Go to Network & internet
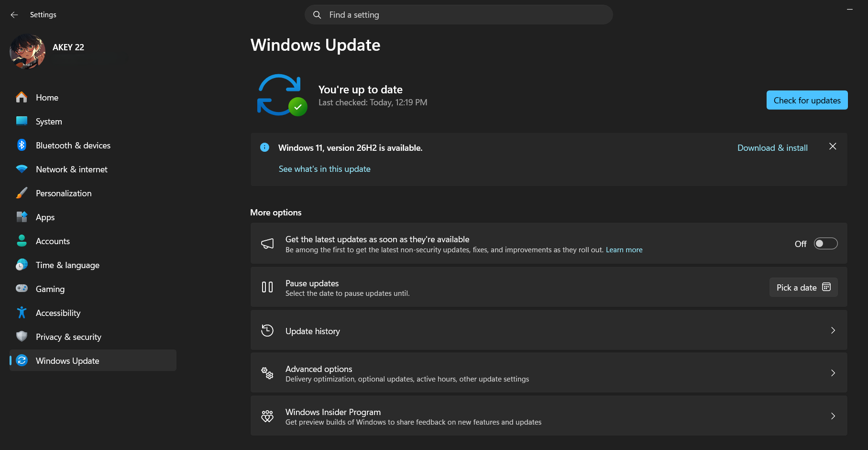This screenshot has height=450, width=868. pos(93,169)
